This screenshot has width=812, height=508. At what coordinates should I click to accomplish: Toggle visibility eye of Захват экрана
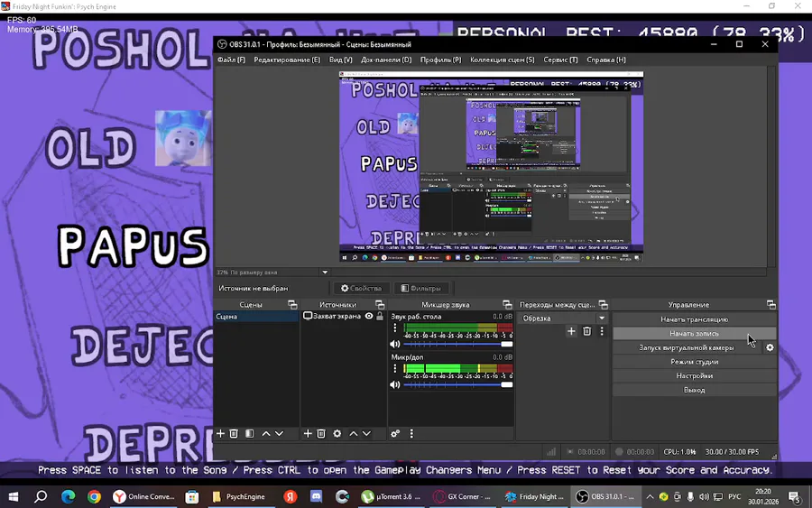369,316
